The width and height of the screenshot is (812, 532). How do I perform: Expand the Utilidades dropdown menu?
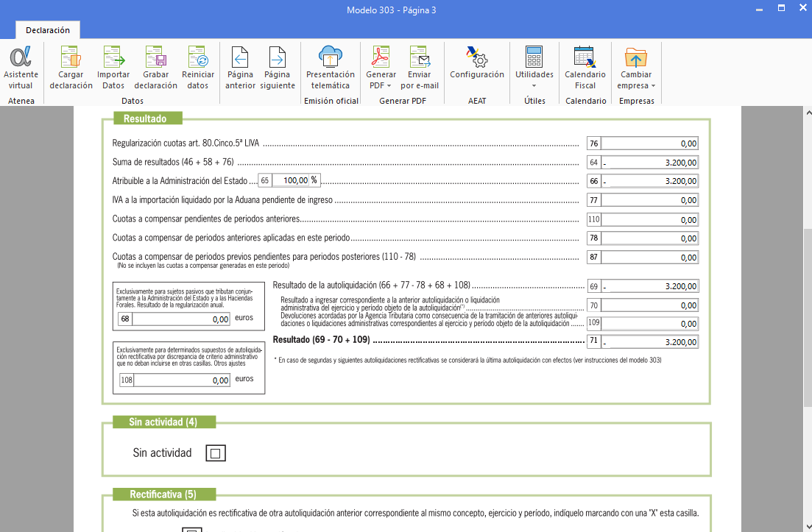534,79
